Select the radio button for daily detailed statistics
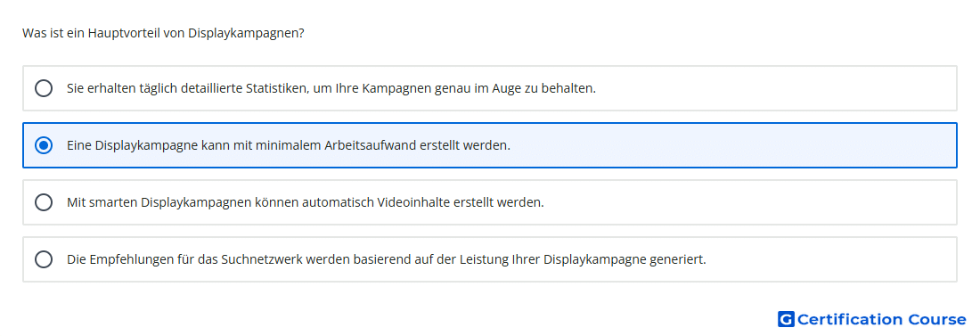The image size is (980, 336). click(44, 88)
